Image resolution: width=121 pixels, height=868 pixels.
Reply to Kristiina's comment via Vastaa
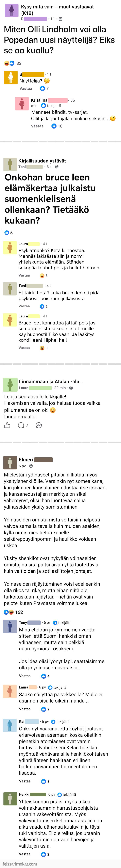pyautogui.click(x=37, y=126)
